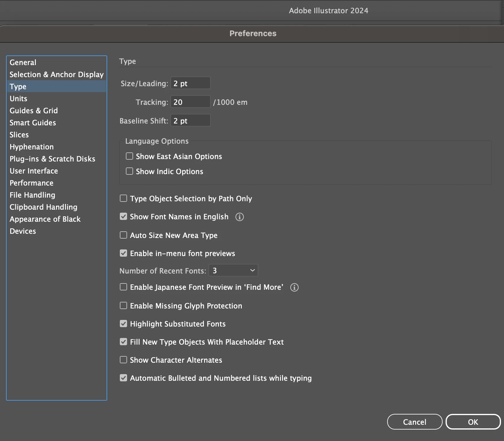The image size is (504, 441).
Task: Open Clipboard Handling preferences
Action: (57, 207)
